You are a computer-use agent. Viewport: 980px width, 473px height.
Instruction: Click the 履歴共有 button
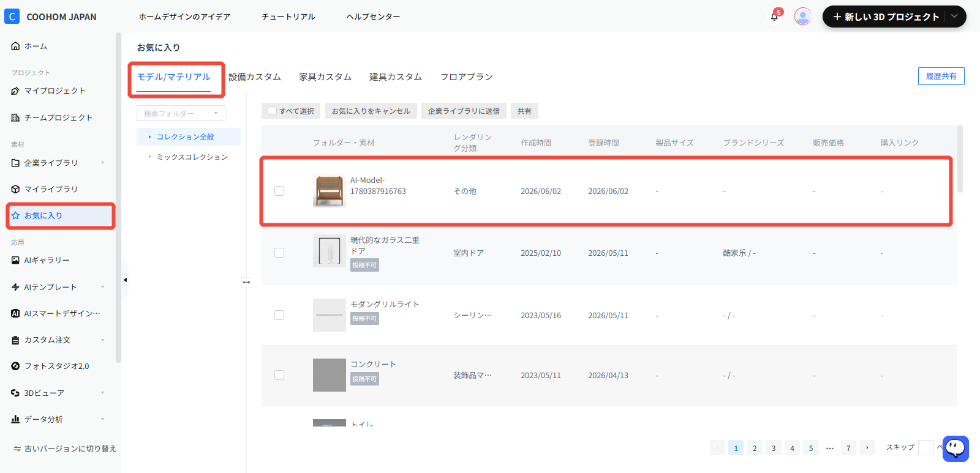[941, 76]
